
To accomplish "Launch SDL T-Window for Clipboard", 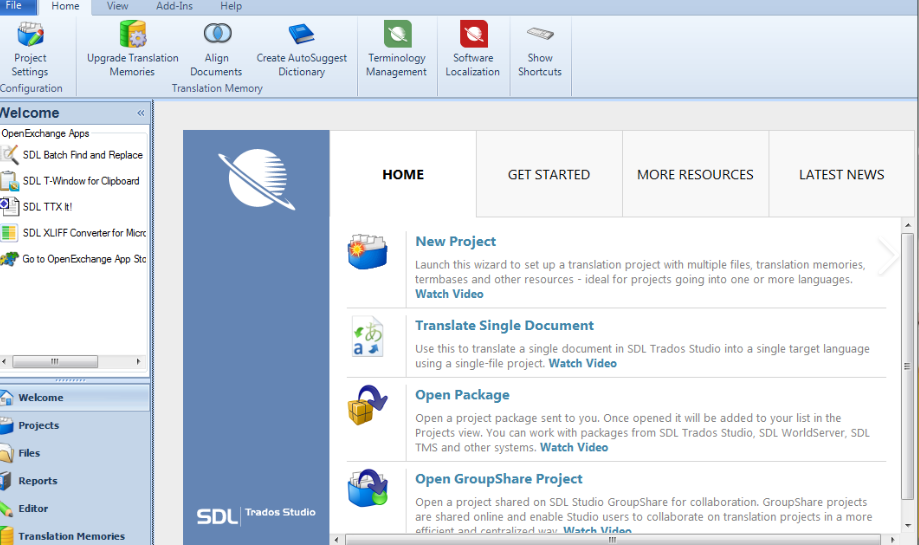I will 80,181.
